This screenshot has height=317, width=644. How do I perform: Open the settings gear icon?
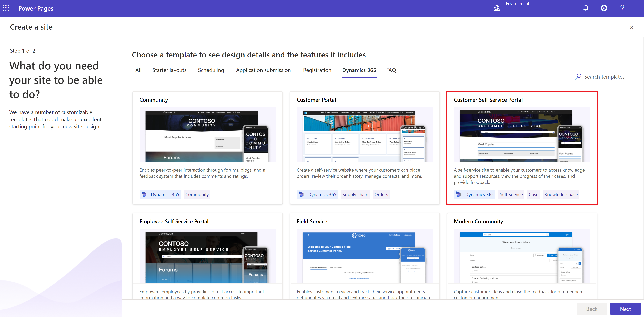click(604, 8)
